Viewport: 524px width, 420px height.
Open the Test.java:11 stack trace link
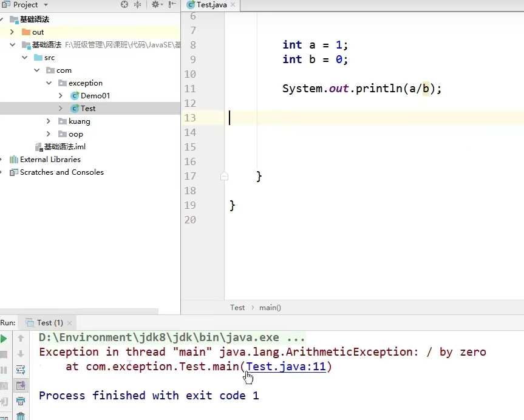(x=286, y=367)
